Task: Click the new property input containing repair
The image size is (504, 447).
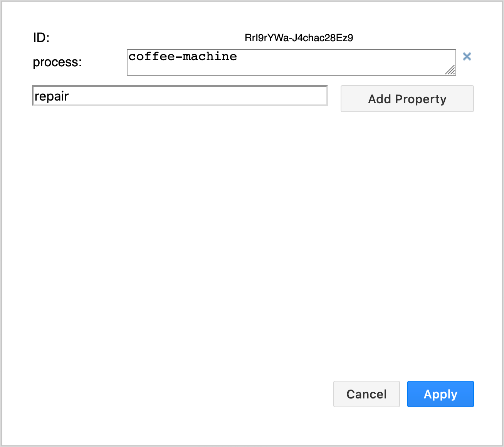Action: pos(180,96)
